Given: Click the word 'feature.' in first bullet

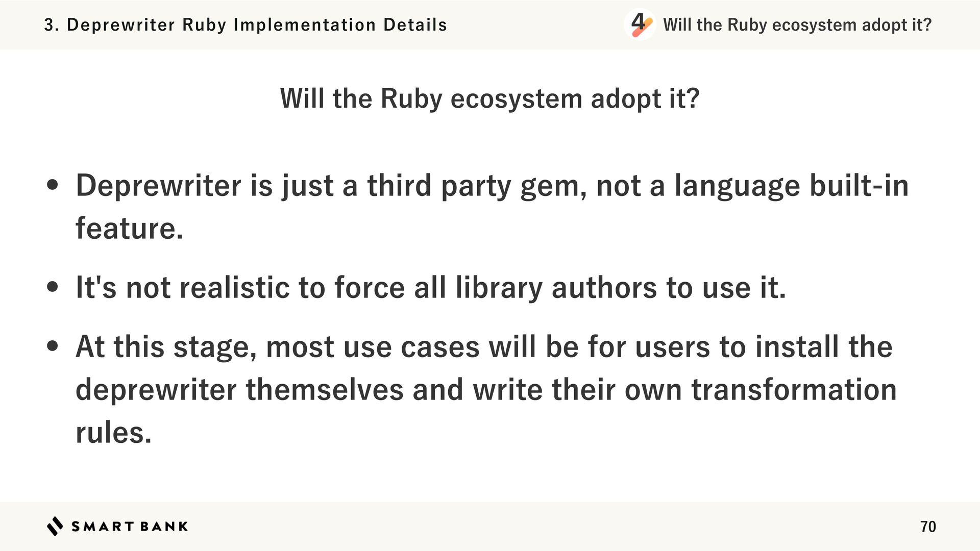Looking at the screenshot, I should [x=129, y=228].
